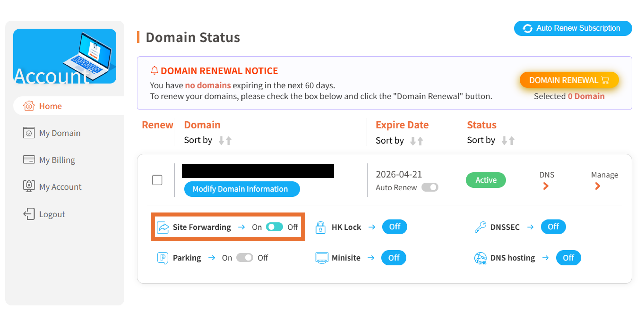Open My Domain in the sidebar
The image size is (644, 312).
point(60,133)
